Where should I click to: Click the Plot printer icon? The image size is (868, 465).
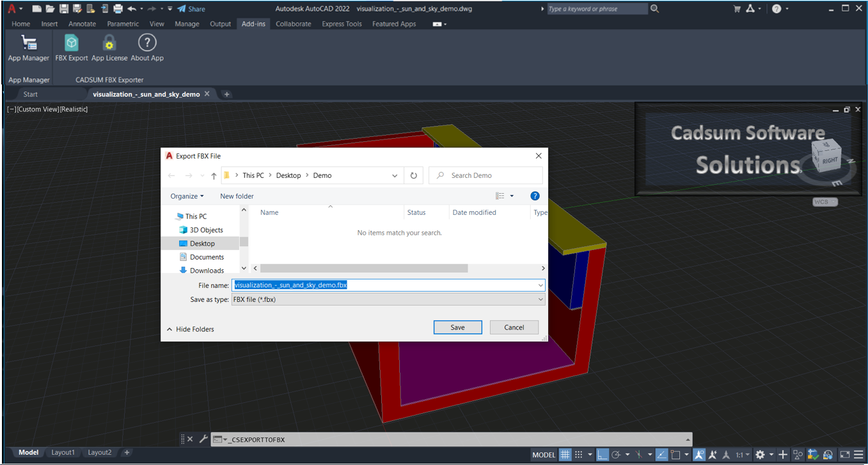[118, 8]
